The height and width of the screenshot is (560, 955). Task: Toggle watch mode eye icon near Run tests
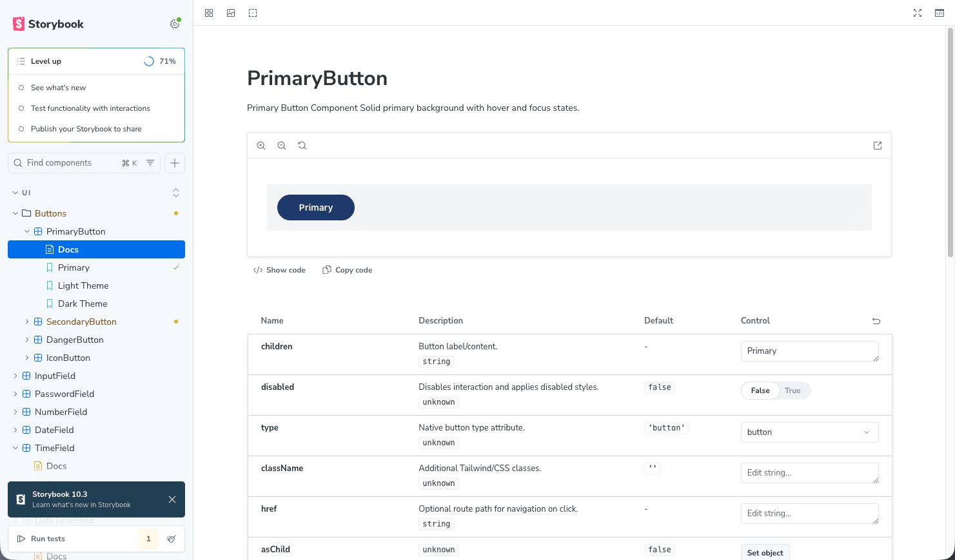pyautogui.click(x=172, y=539)
